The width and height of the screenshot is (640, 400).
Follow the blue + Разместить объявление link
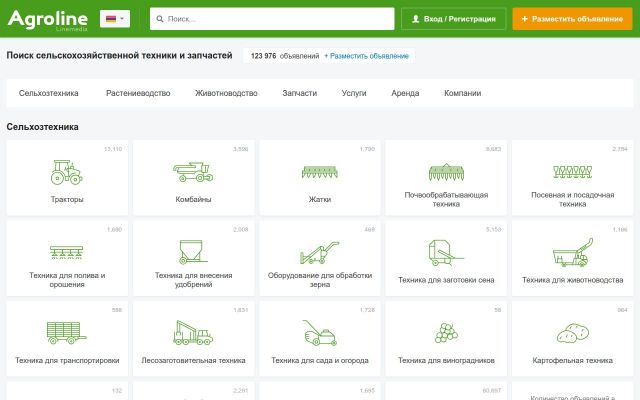pos(367,56)
